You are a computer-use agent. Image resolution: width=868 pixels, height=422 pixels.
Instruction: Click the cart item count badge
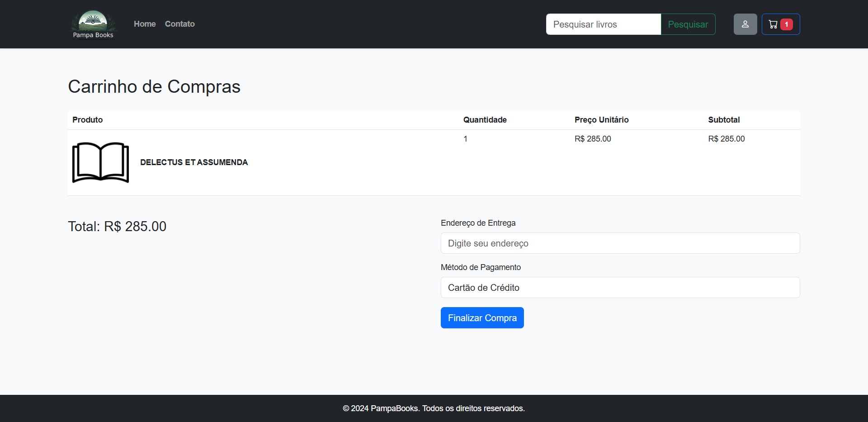pos(787,25)
